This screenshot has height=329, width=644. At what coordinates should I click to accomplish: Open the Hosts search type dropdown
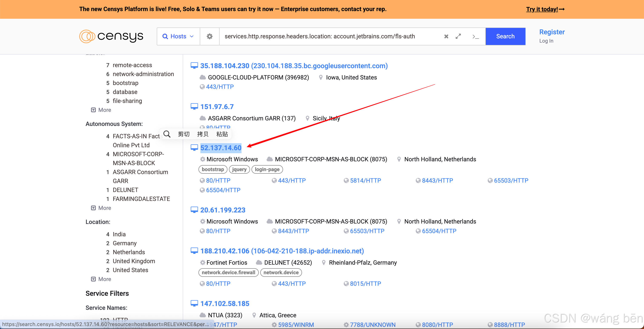pos(178,36)
